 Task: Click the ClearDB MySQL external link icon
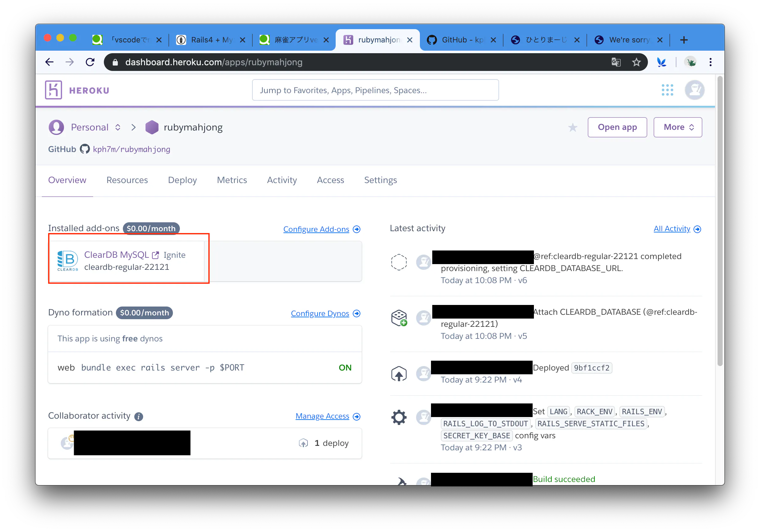point(155,255)
